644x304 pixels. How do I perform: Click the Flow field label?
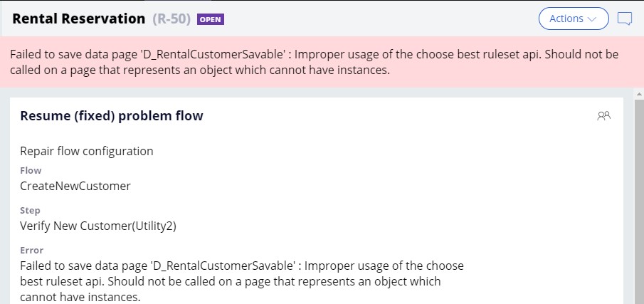point(31,170)
